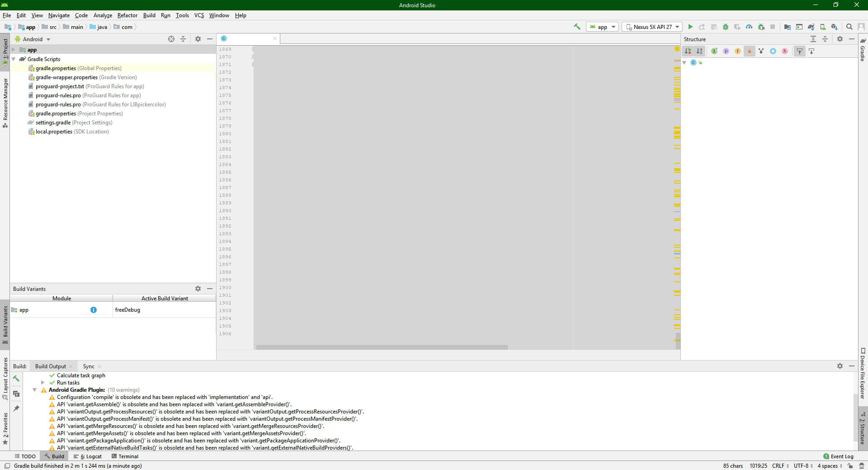Open freeDebug active build variant dropdown

(164, 310)
